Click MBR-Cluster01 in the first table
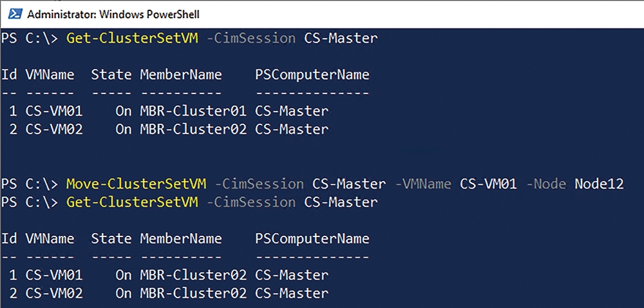 (193, 111)
